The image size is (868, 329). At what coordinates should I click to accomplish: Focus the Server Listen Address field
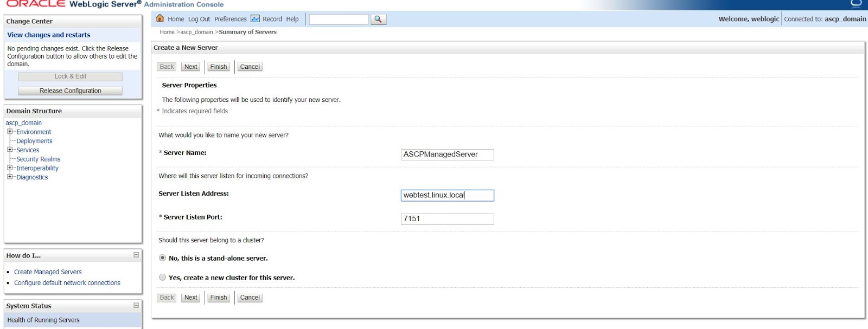pos(448,195)
